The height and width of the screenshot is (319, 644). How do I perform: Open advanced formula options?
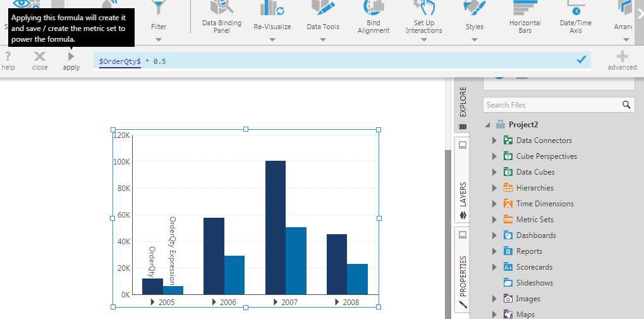click(x=622, y=60)
